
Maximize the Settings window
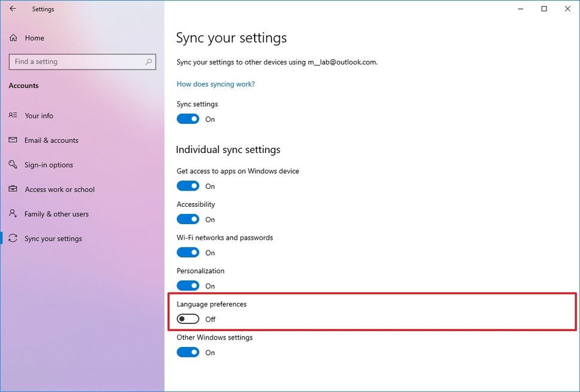[544, 9]
